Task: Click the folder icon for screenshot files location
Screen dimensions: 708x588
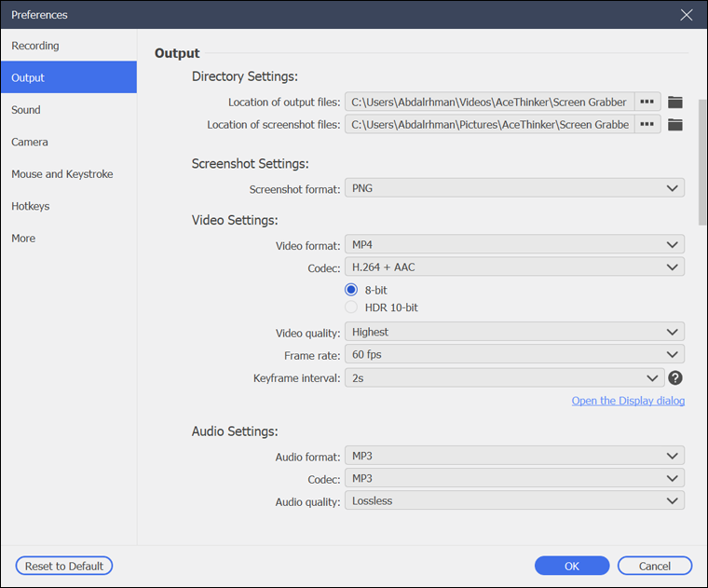Action: point(675,125)
